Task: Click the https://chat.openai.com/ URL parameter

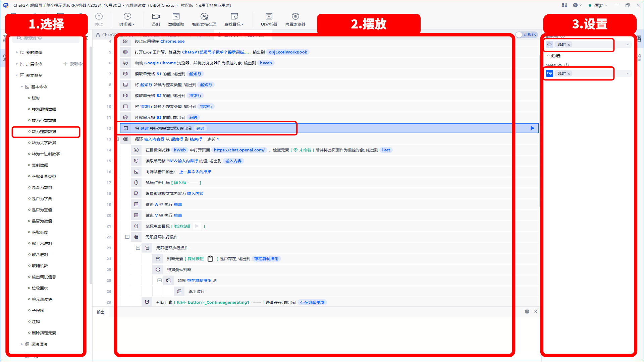Action: pos(239,150)
